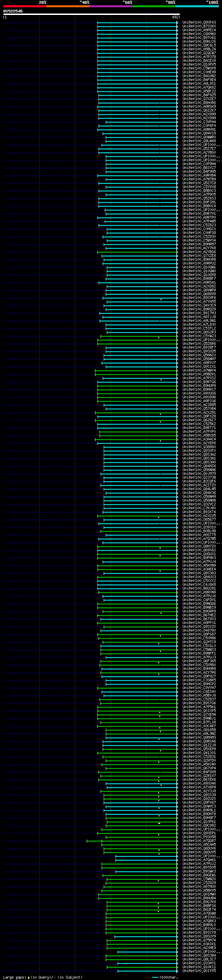This screenshot has width=222, height=980.
Task: Select the UniRef100_Q84LN5 label
Action: (199, 489)
